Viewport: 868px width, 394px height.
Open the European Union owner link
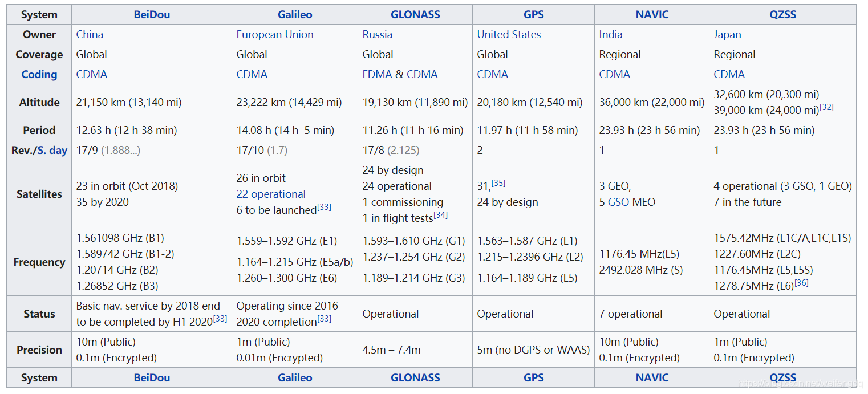[275, 34]
